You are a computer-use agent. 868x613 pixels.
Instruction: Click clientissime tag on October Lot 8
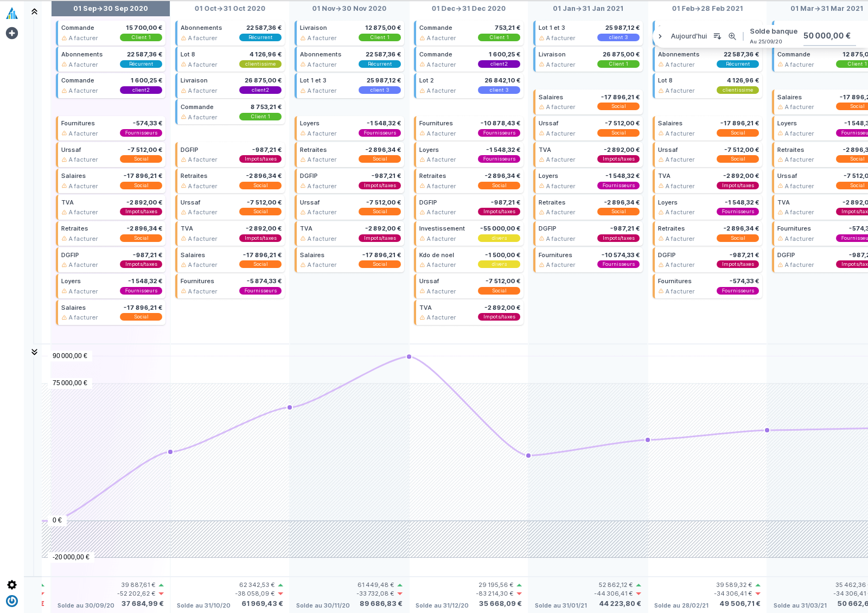point(260,64)
